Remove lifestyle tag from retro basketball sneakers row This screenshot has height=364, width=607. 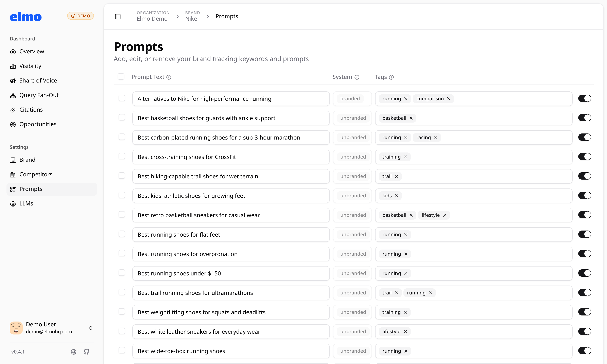pyautogui.click(x=445, y=215)
